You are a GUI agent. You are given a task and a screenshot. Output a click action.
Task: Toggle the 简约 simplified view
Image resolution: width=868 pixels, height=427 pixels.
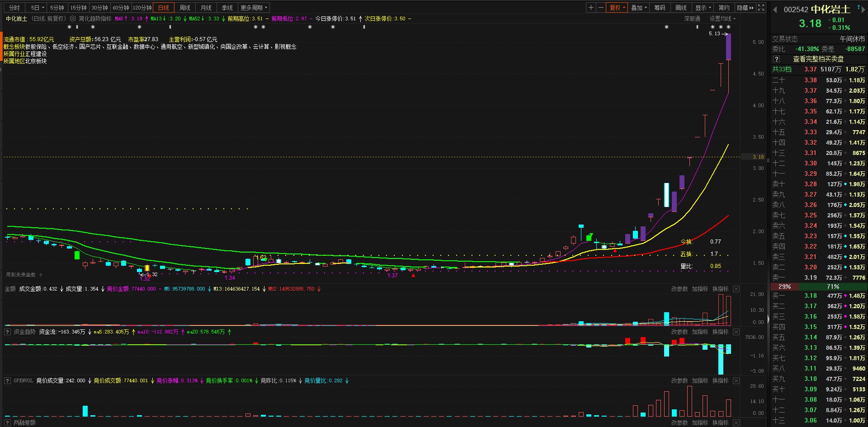tap(724, 8)
